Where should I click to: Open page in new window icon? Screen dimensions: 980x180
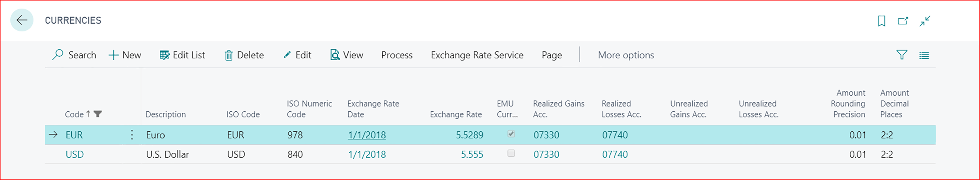coord(903,21)
